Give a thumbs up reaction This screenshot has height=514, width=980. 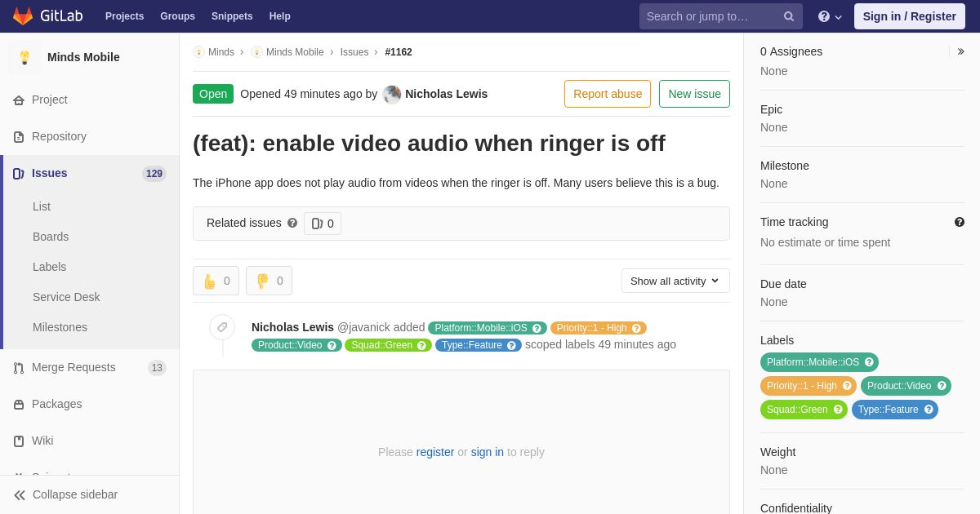[216, 281]
